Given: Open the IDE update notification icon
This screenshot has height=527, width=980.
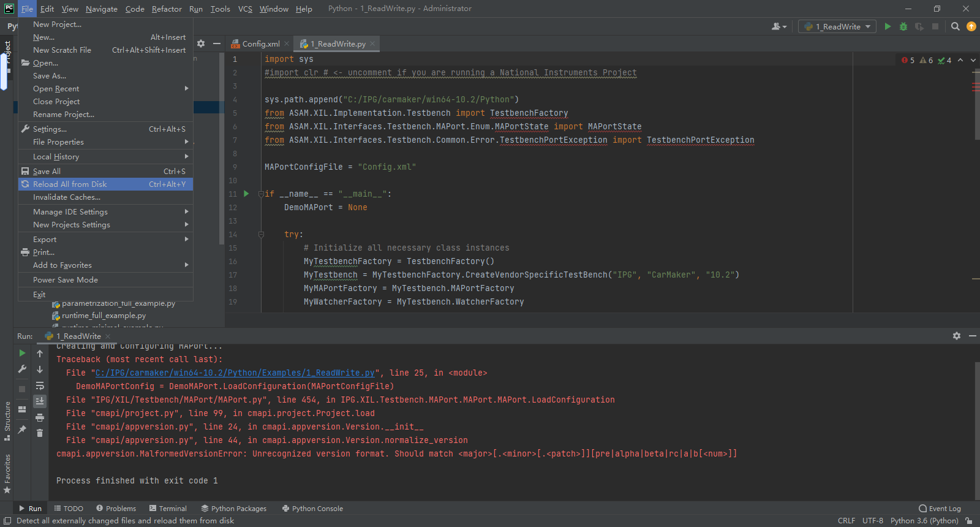Looking at the screenshot, I should (971, 26).
